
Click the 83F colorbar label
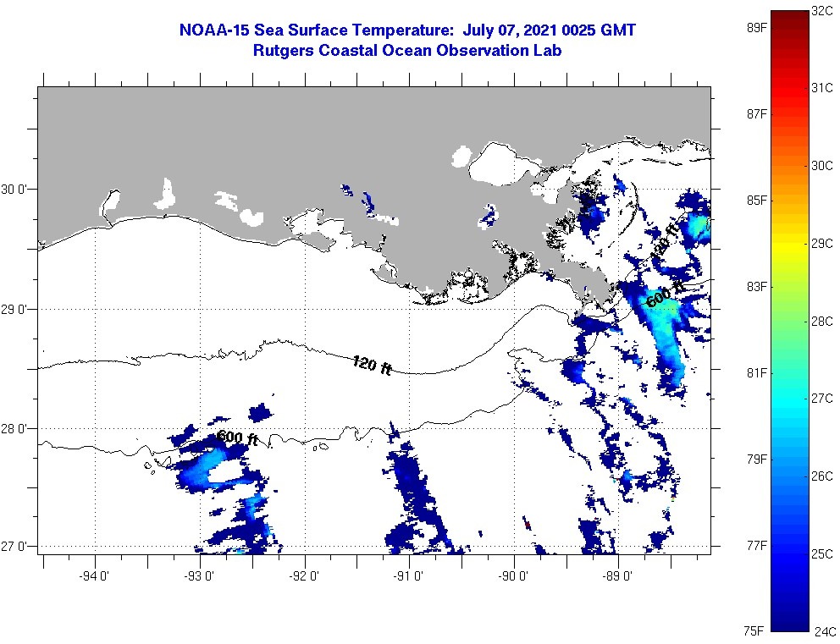[757, 287]
